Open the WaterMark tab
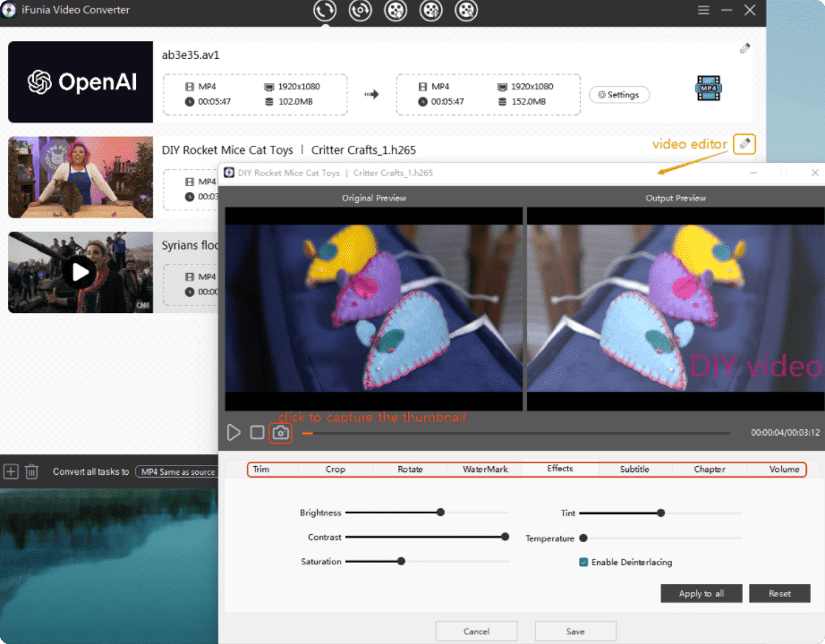The height and width of the screenshot is (644, 825). click(x=485, y=469)
